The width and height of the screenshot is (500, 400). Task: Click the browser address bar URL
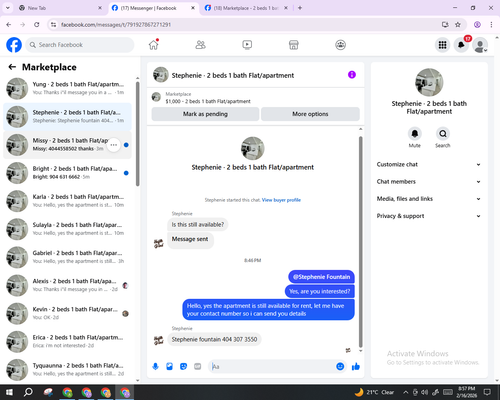tap(116, 25)
